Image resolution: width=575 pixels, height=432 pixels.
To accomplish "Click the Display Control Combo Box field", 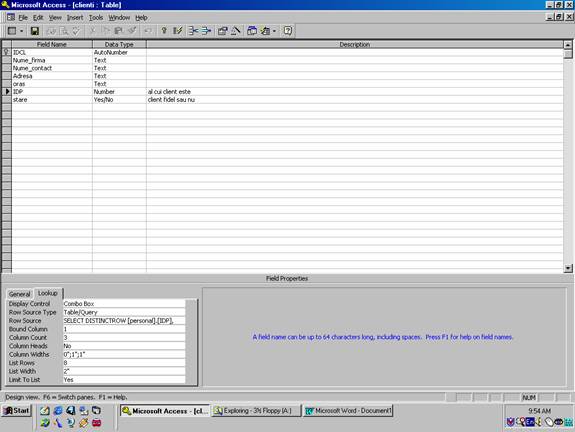I will coord(124,304).
